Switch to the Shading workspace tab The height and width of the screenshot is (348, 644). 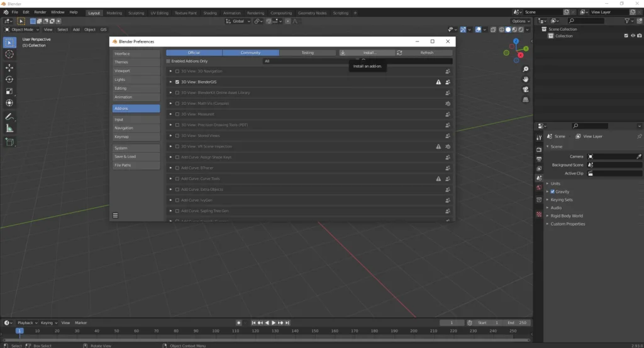(210, 13)
